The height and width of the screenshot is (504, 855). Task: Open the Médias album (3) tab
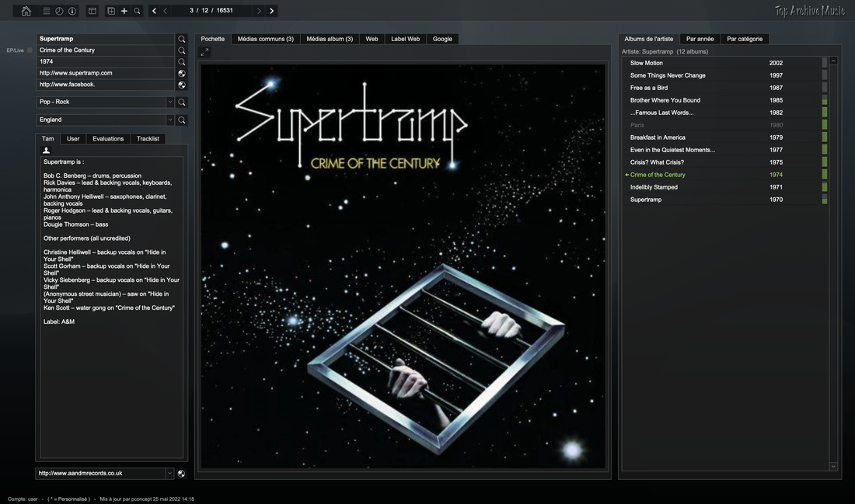click(329, 39)
